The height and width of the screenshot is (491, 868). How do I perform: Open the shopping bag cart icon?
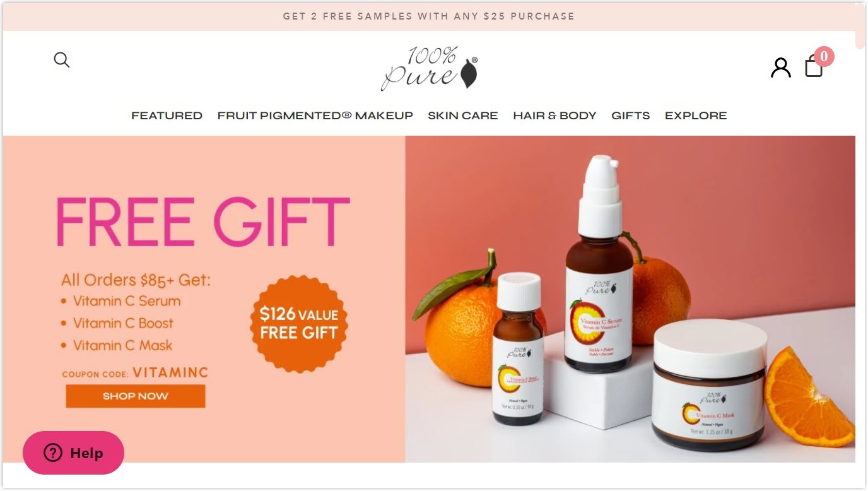pos(814,66)
